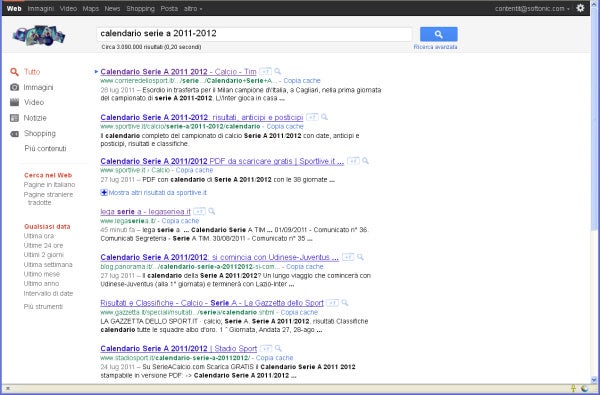The width and height of the screenshot is (600, 395).
Task: Select Cerca nel Web option
Action: (48, 175)
